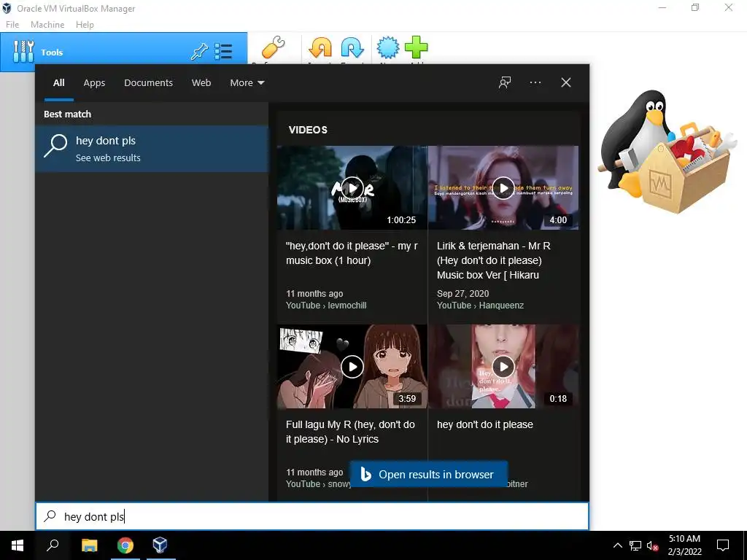
Task: Open the File menu in VirtualBox Manager
Action: coord(12,25)
